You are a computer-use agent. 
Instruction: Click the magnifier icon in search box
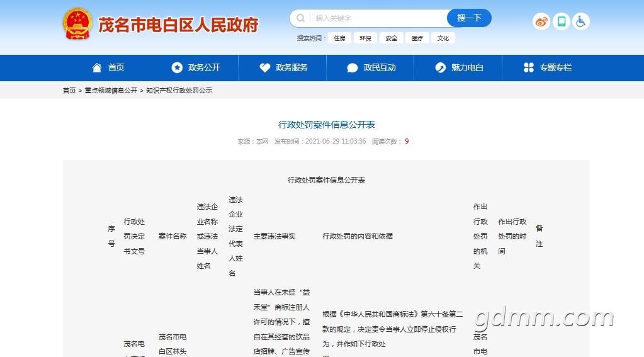[301, 18]
